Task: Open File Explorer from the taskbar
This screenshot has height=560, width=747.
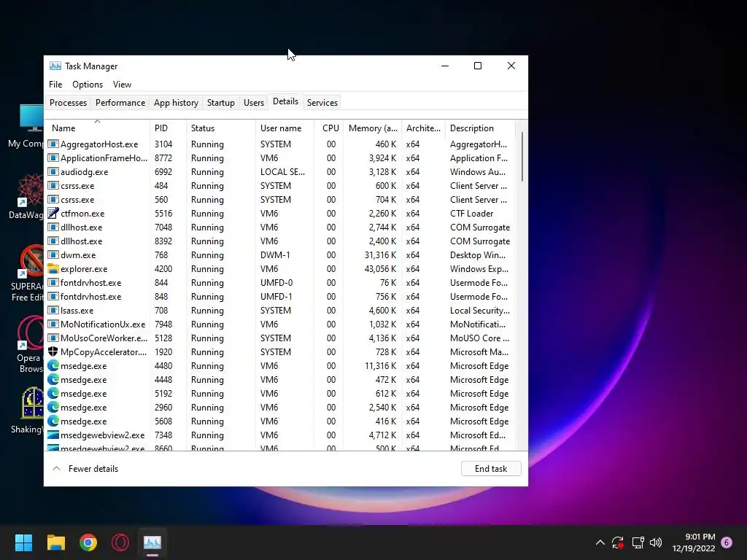Action: coord(55,542)
